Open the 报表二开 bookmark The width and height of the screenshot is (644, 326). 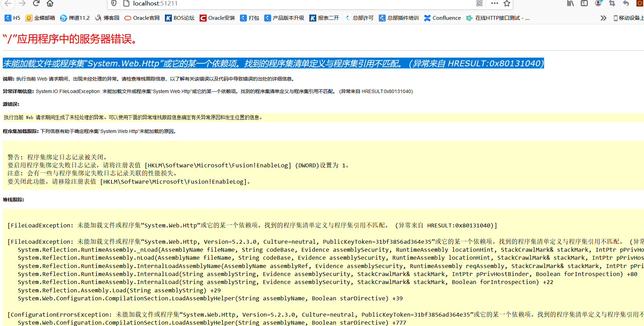click(324, 18)
